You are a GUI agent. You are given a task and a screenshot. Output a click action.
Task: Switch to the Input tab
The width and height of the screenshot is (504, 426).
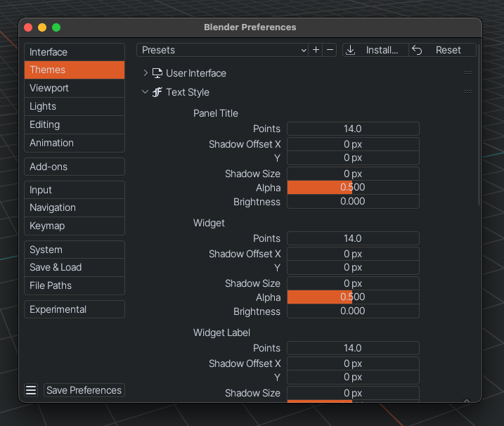[x=75, y=190]
